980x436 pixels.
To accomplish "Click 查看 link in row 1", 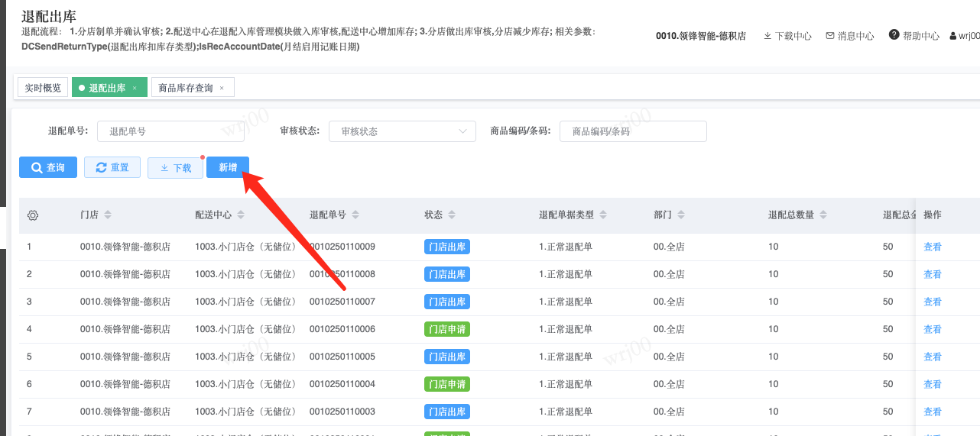I will (x=932, y=247).
